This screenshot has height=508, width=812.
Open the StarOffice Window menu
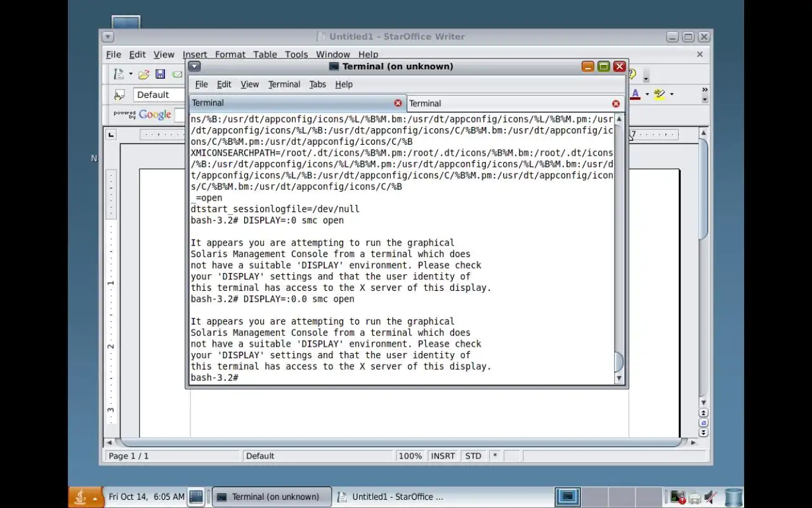tap(333, 55)
